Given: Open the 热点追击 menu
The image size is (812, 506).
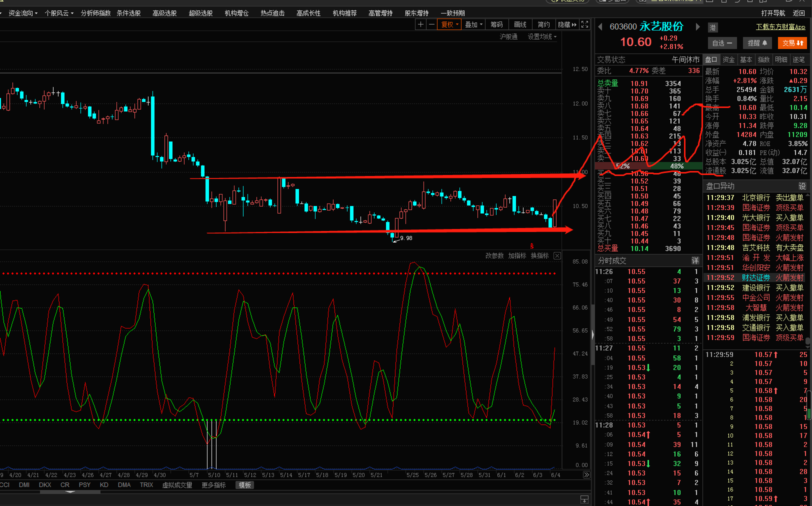Looking at the screenshot, I should (x=272, y=13).
